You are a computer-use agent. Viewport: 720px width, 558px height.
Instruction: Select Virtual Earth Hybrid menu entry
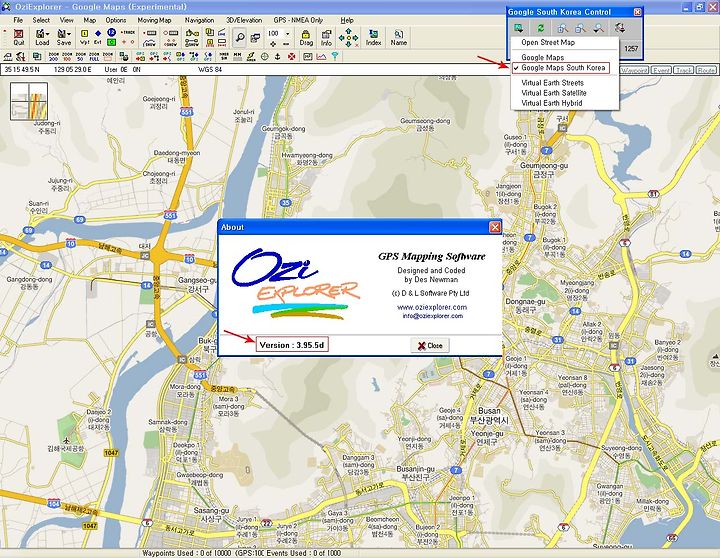point(551,103)
